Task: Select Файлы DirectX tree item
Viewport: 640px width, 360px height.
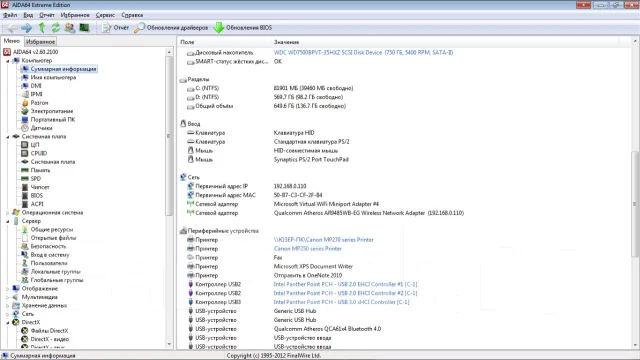Action: pyautogui.click(x=49, y=331)
